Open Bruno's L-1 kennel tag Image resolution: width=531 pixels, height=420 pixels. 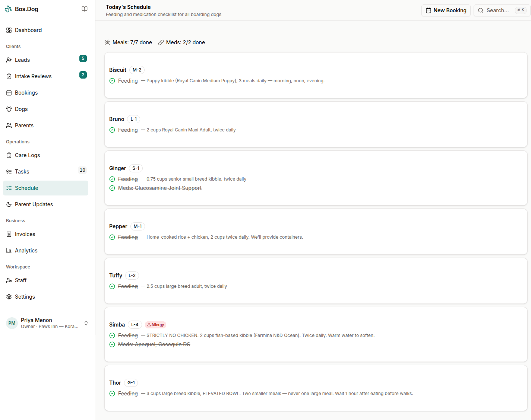tap(133, 119)
